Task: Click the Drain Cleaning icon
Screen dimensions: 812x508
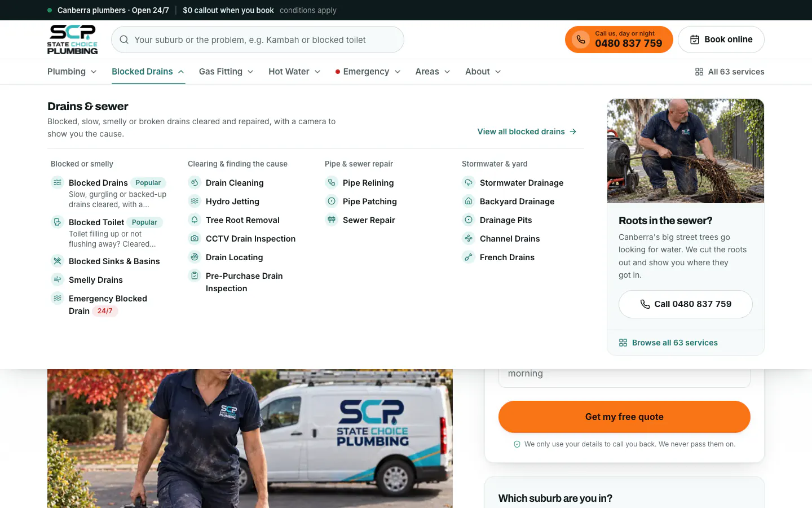Action: (x=195, y=182)
